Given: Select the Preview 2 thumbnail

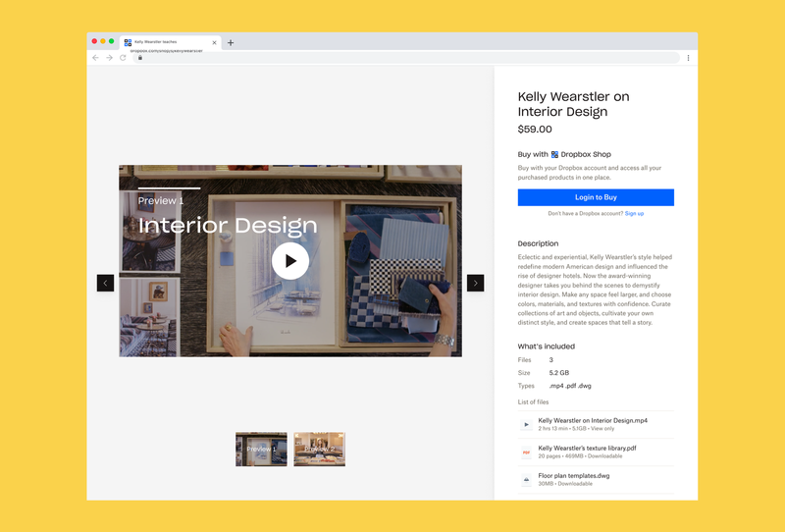Looking at the screenshot, I should [x=319, y=449].
